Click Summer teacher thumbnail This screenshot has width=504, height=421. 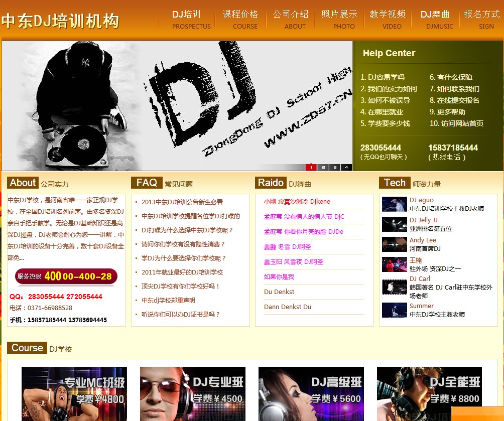[x=394, y=310]
